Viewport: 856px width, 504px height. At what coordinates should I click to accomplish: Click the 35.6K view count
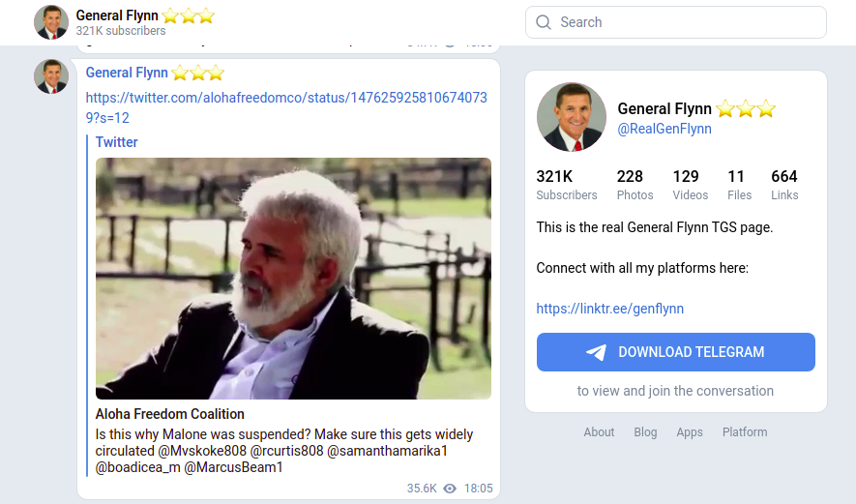422,489
